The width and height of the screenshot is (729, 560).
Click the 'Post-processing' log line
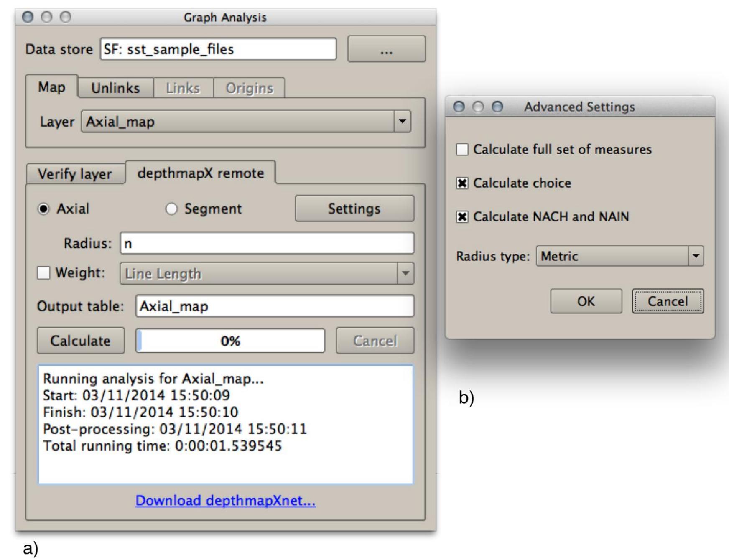pos(175,429)
